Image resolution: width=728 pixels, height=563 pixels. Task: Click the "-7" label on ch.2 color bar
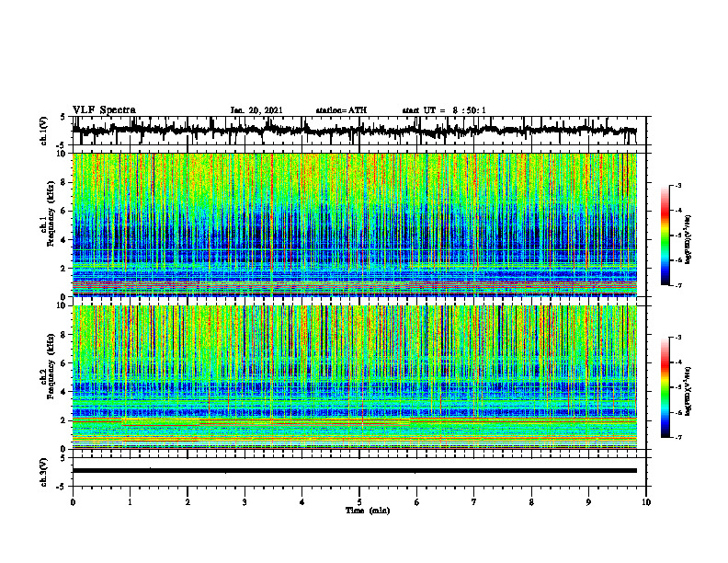[x=677, y=438]
